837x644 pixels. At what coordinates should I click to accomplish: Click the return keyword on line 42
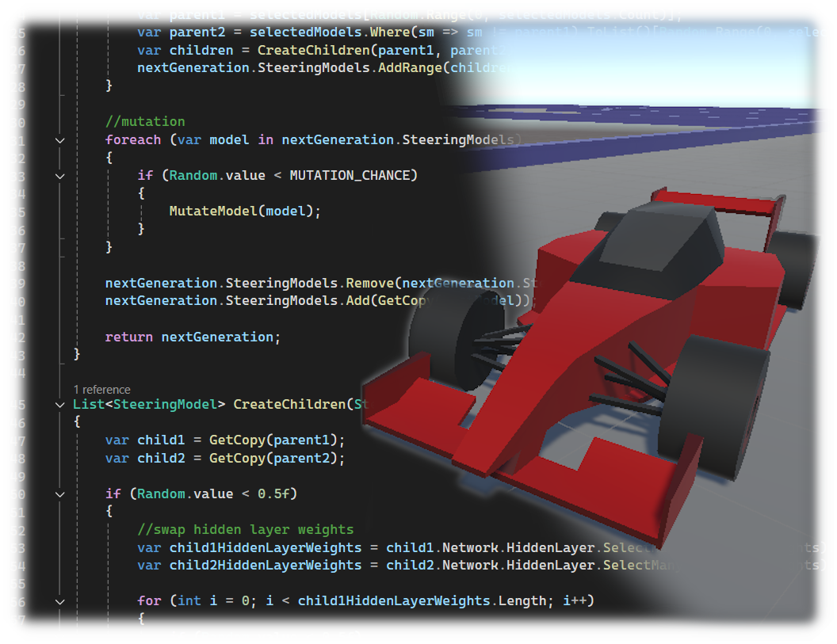point(128,337)
